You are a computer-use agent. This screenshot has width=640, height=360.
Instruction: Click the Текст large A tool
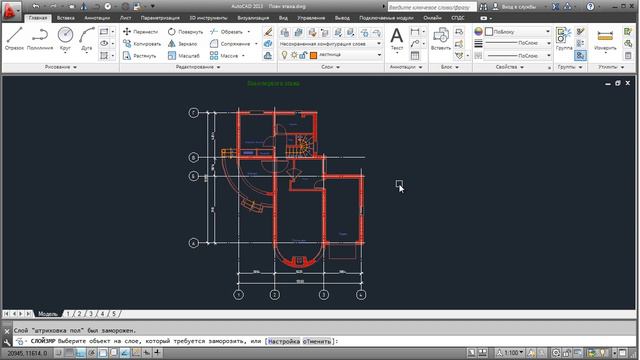397,40
